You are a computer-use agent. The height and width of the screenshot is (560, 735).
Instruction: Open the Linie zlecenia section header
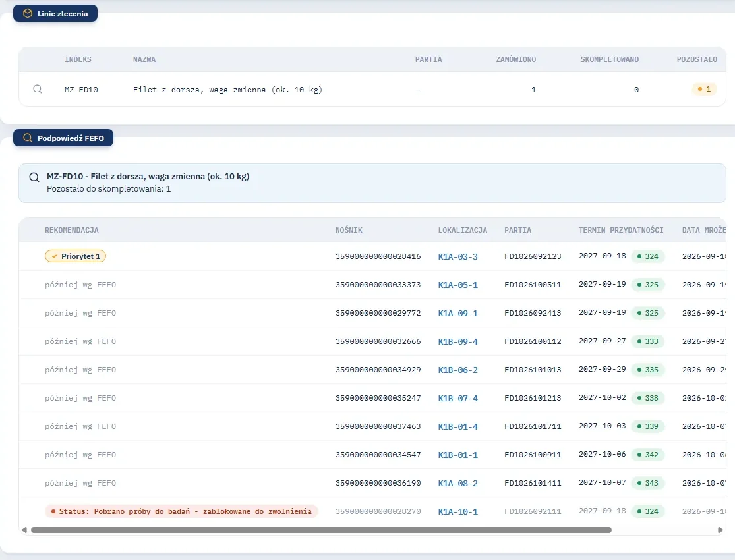coord(55,13)
